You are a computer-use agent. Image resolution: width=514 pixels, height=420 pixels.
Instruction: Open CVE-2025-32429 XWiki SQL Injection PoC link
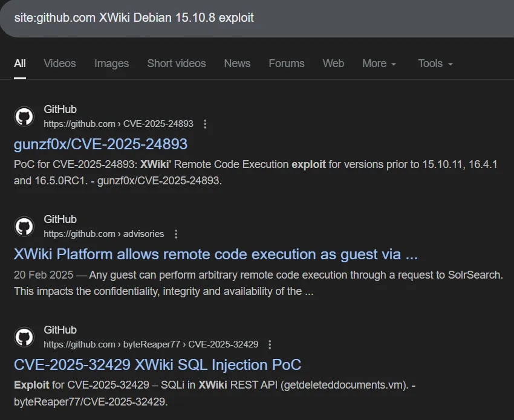coord(157,364)
